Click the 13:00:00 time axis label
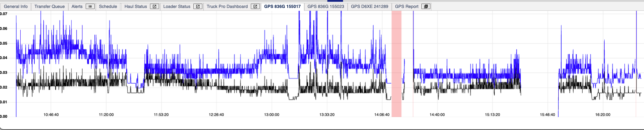Image resolution: width=644 pixels, height=130 pixels. pyautogui.click(x=272, y=115)
